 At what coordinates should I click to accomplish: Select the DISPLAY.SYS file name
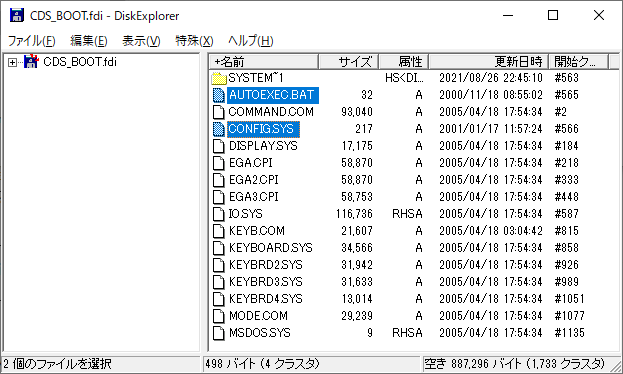(263, 146)
